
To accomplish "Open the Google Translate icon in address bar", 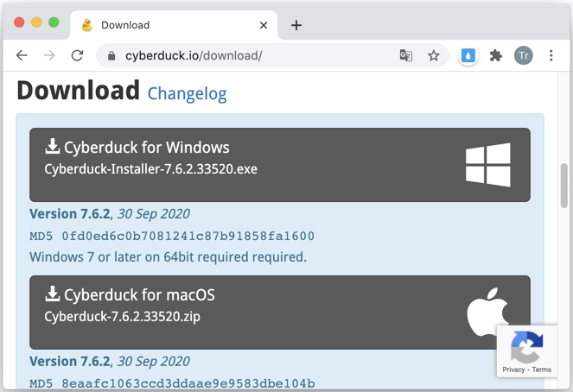I will 405,55.
